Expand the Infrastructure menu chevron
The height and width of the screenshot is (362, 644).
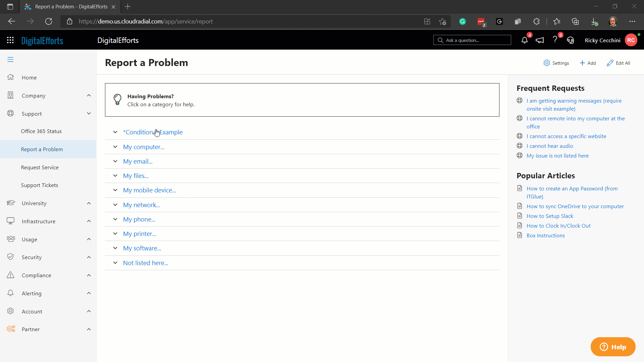tap(89, 221)
